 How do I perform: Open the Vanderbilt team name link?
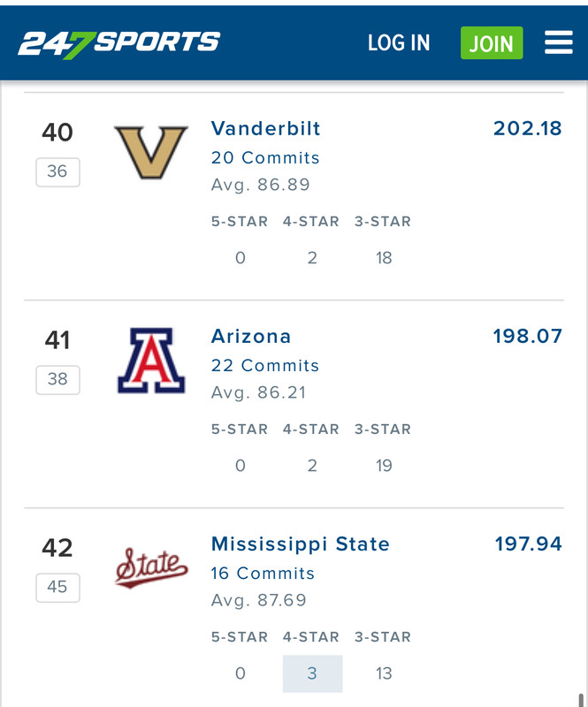pyautogui.click(x=266, y=128)
